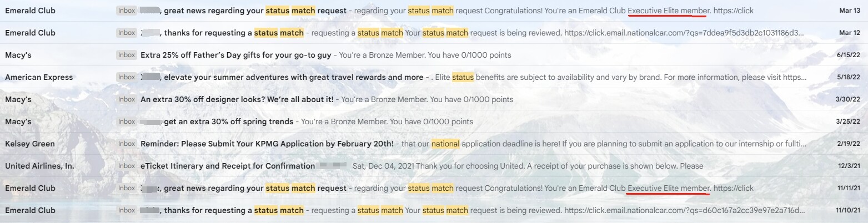Click the Inbox label on the American Express email
The image size is (868, 223).
click(127, 77)
